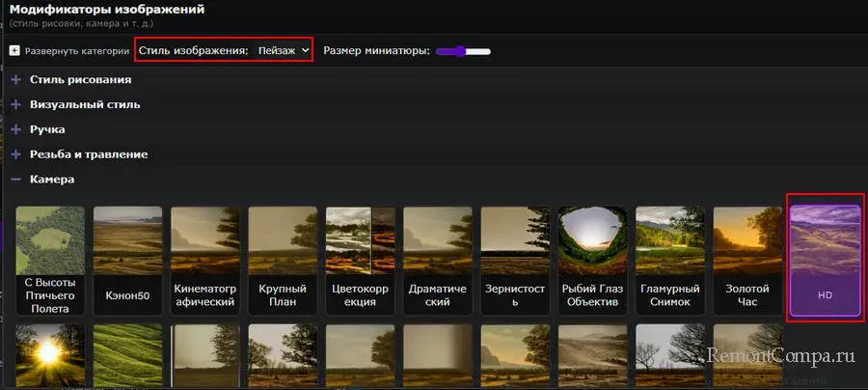This screenshot has height=390, width=868.
Task: Adjust the Размер миниатюры slider
Action: [x=463, y=51]
